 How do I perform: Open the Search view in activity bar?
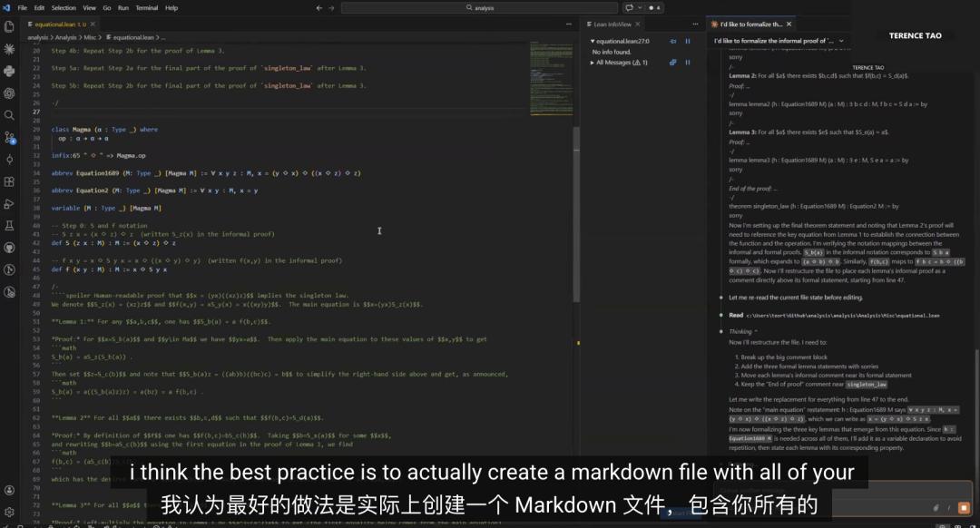(9, 115)
